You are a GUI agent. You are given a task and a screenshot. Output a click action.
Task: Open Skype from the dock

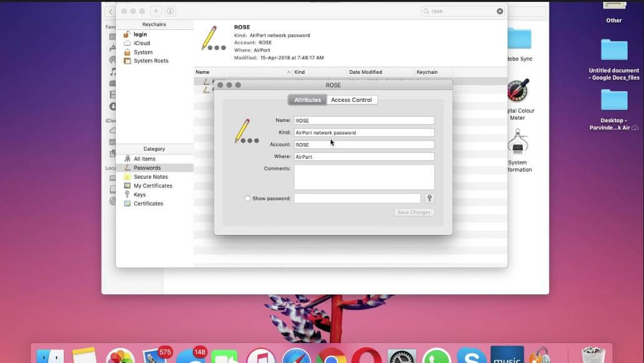pos(471,356)
